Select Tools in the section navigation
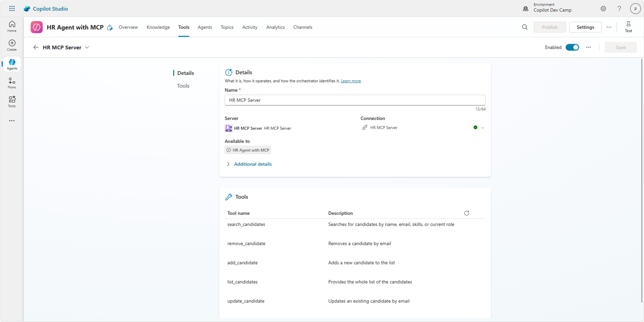 pos(183,86)
